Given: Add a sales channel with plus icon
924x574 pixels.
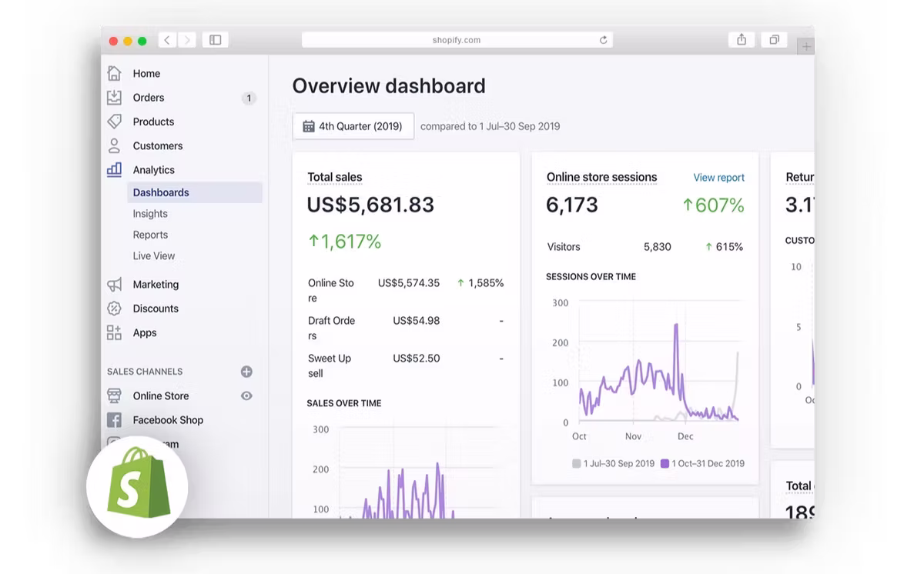Looking at the screenshot, I should (246, 372).
